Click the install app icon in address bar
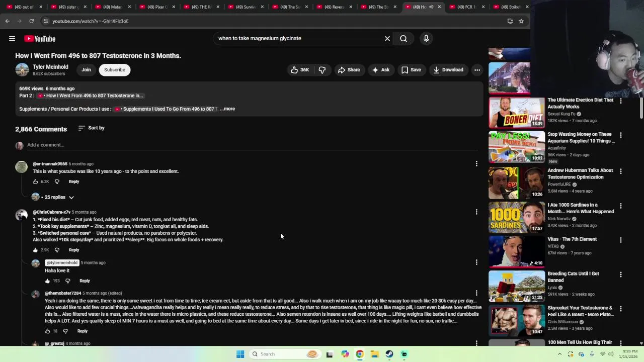This screenshot has height=362, width=644. 510,21
